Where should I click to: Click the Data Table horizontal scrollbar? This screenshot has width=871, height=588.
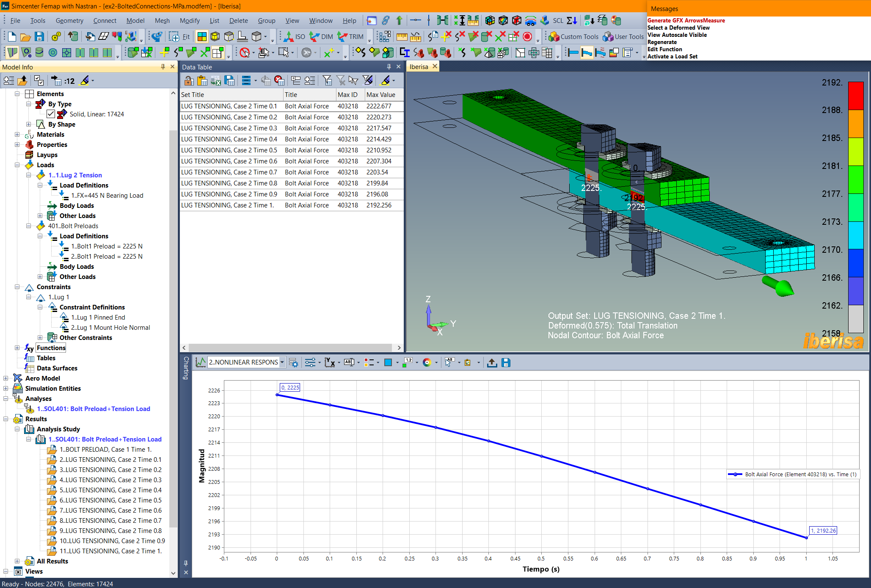(291, 348)
